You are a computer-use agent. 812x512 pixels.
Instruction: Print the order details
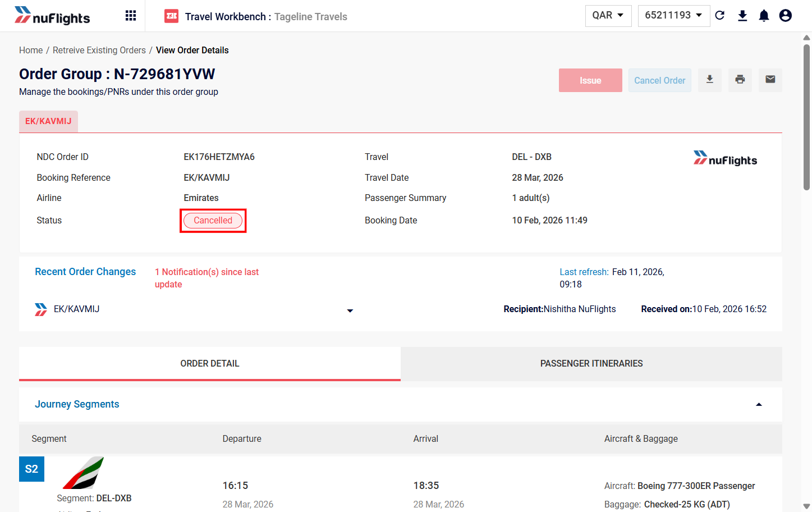(740, 80)
